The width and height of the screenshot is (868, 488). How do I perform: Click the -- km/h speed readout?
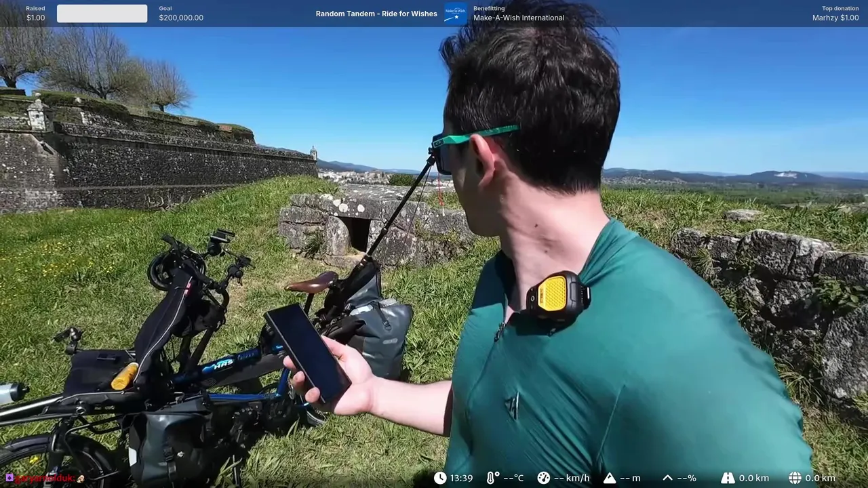pyautogui.click(x=572, y=478)
